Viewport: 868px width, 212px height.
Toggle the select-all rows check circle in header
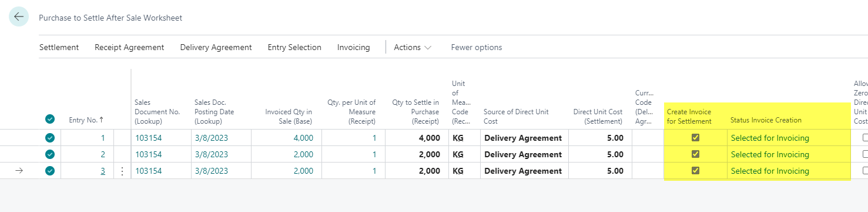50,120
